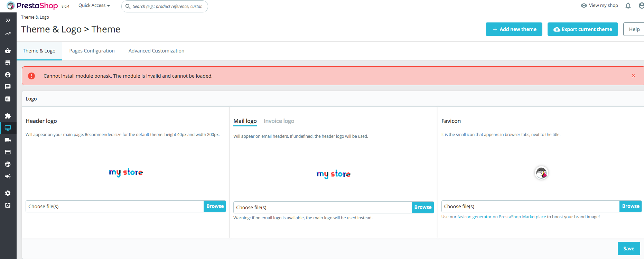Open Modules via the puzzle icon
644x259 pixels.
(8, 116)
